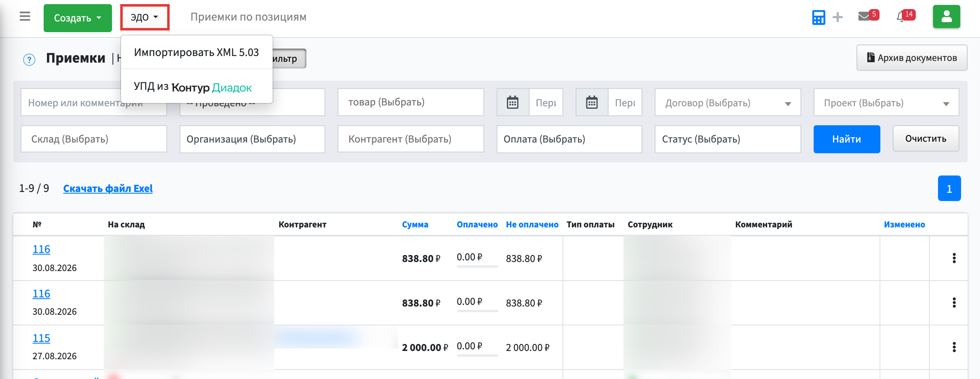The height and width of the screenshot is (379, 980).
Task: Open the second period calendar icon
Action: (592, 102)
